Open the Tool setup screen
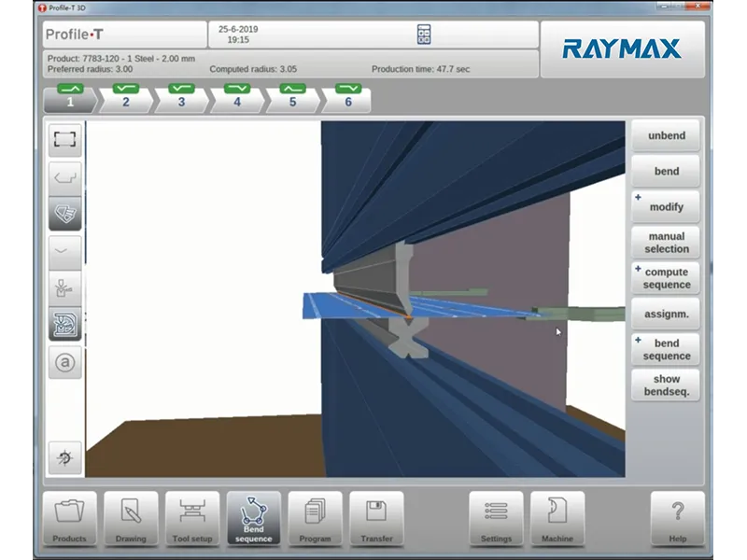Image resolution: width=747 pixels, height=560 pixels. [x=192, y=518]
